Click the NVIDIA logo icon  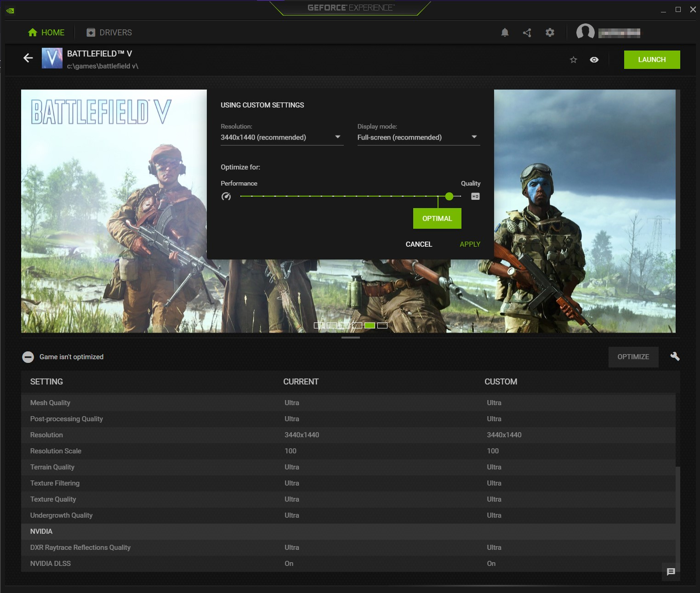coord(11,10)
